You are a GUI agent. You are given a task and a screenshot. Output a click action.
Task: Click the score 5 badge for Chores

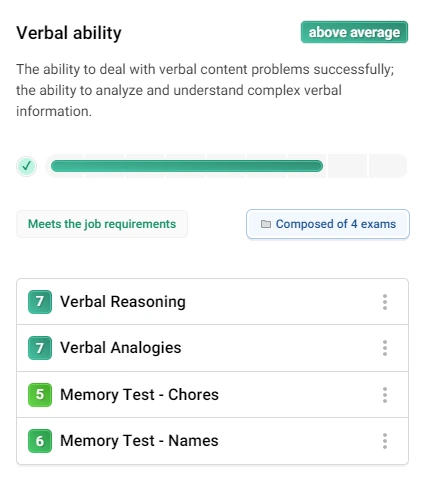point(40,395)
